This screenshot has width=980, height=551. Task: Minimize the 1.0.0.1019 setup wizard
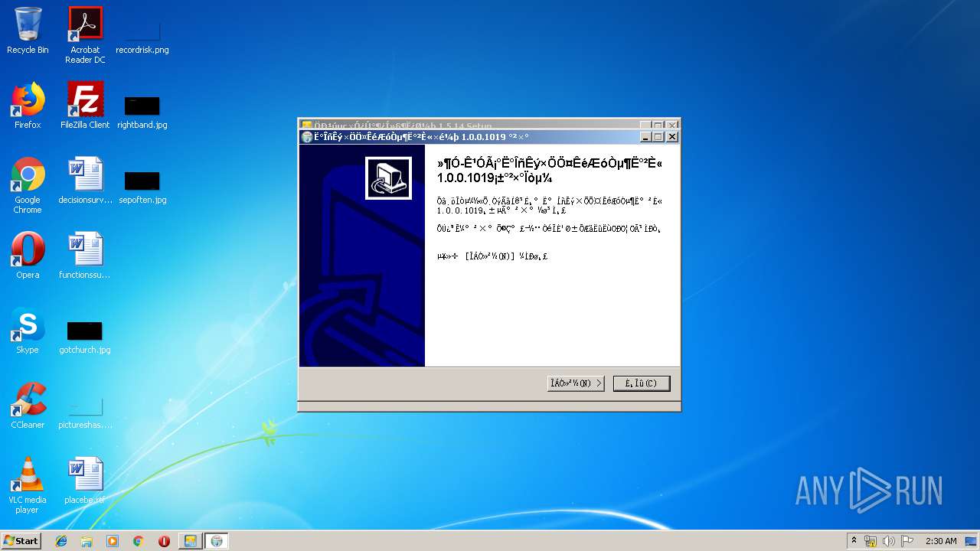click(646, 137)
